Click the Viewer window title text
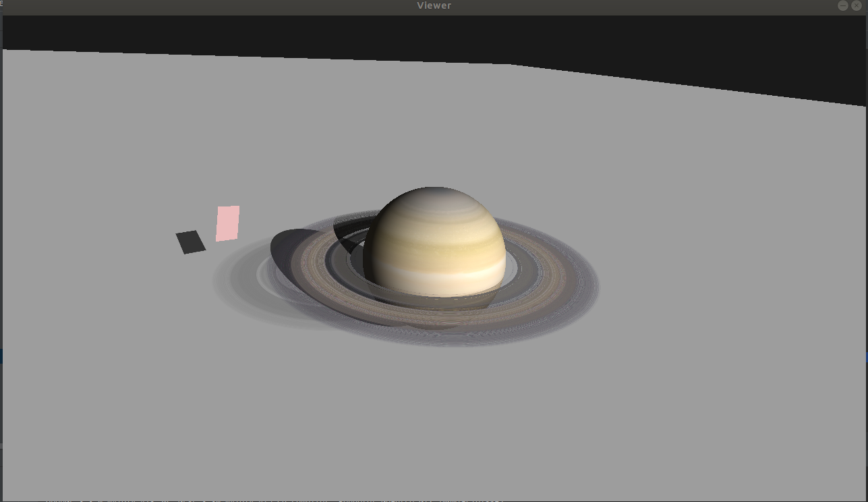This screenshot has width=868, height=502. [x=434, y=5]
